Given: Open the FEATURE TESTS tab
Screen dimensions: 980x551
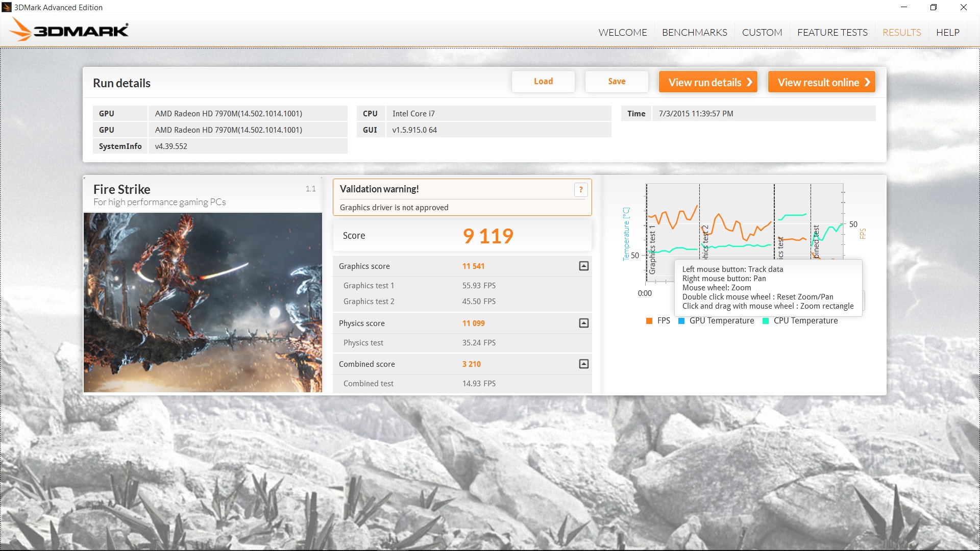Looking at the screenshot, I should pos(832,32).
